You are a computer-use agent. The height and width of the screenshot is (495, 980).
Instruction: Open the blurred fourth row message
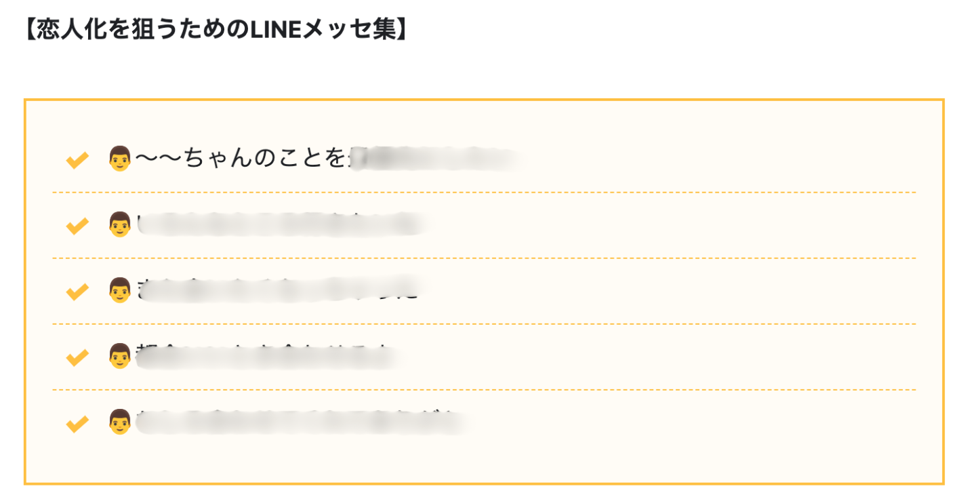tap(268, 356)
